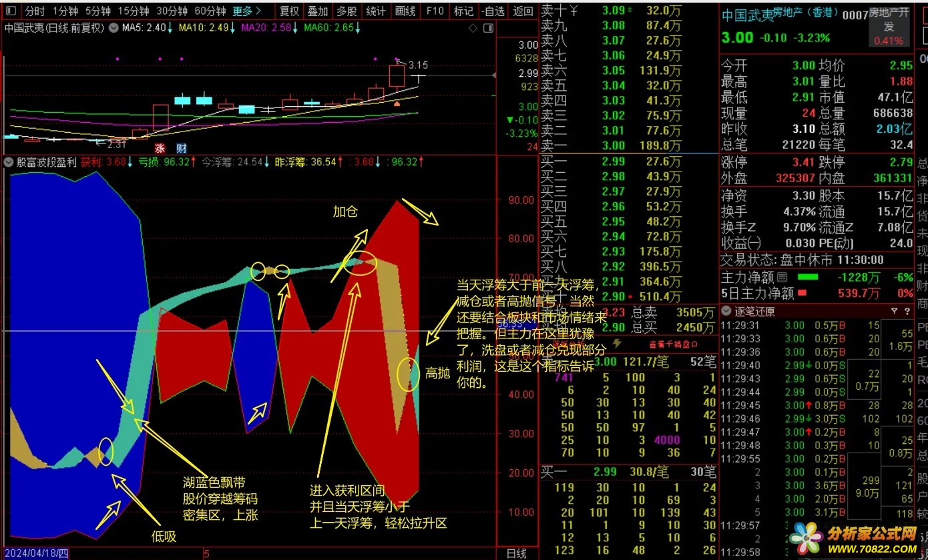928x560 pixels.
Task: Click the 5日主力净额 539.7万 row
Action: 818,292
